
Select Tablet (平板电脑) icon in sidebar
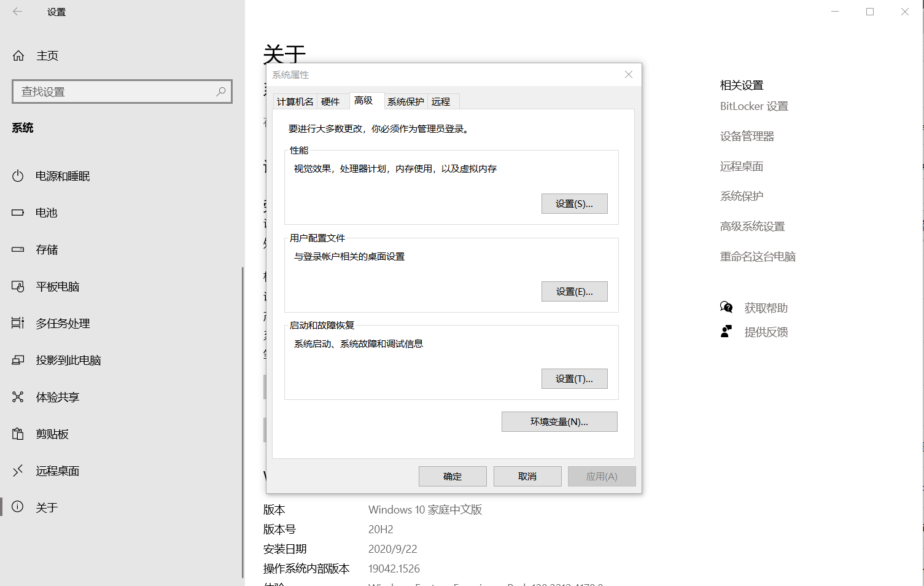click(x=18, y=287)
